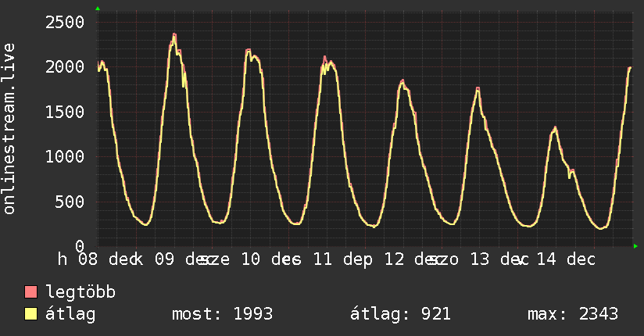Click the green arrow ending the x-axis

[x=635, y=247]
